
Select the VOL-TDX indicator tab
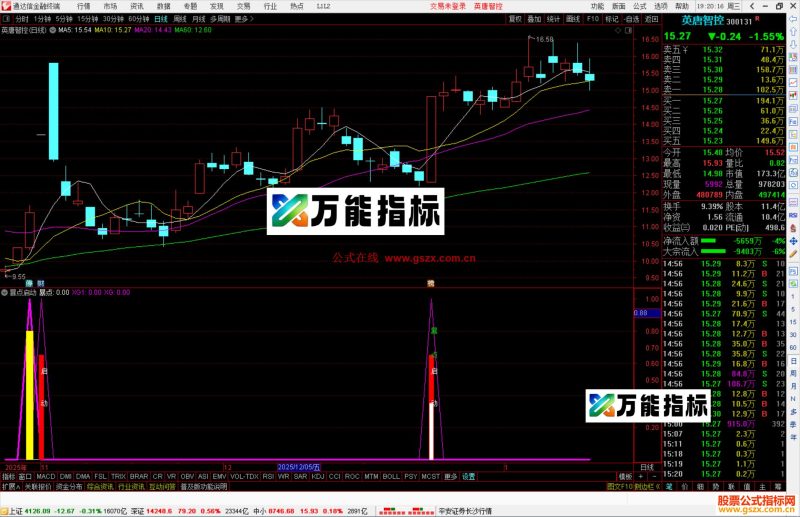click(x=244, y=476)
